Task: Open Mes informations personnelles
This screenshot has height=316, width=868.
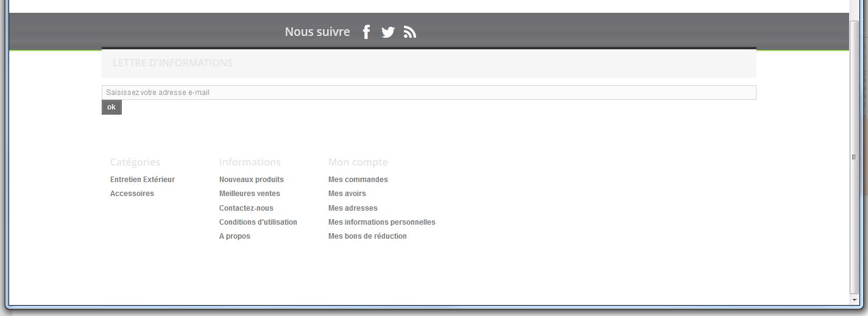Action: (382, 222)
